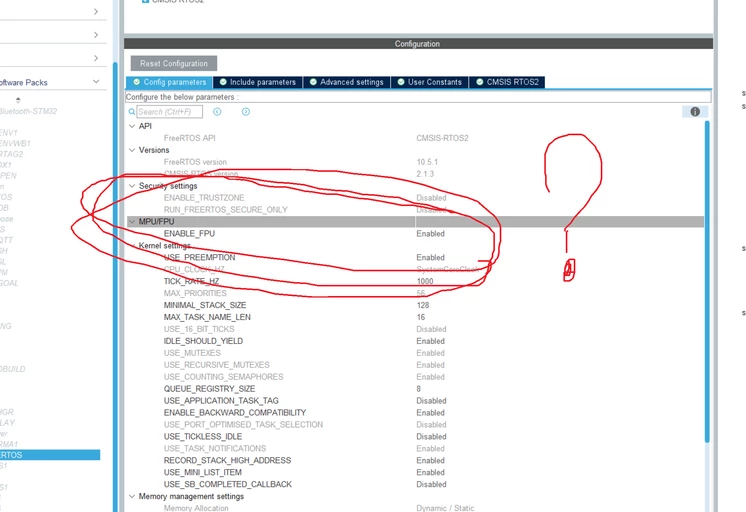Edit the TICK_RATE_HZ value 1000
Image resolution: width=746 pixels, height=512 pixels.
click(425, 281)
